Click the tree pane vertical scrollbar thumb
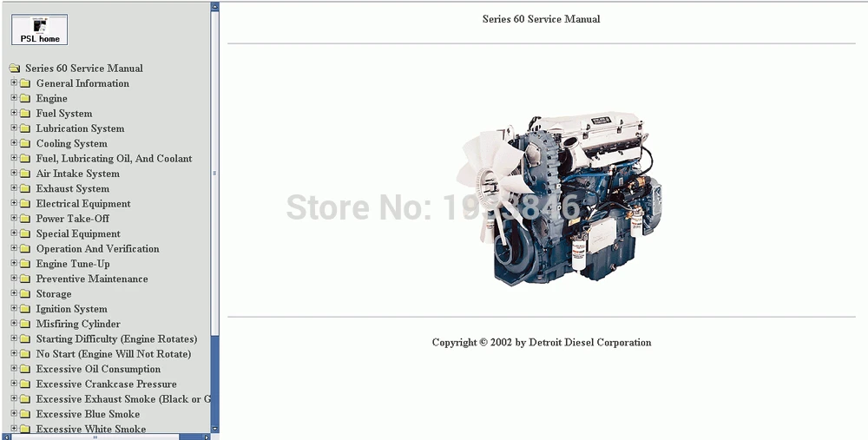 (214, 174)
